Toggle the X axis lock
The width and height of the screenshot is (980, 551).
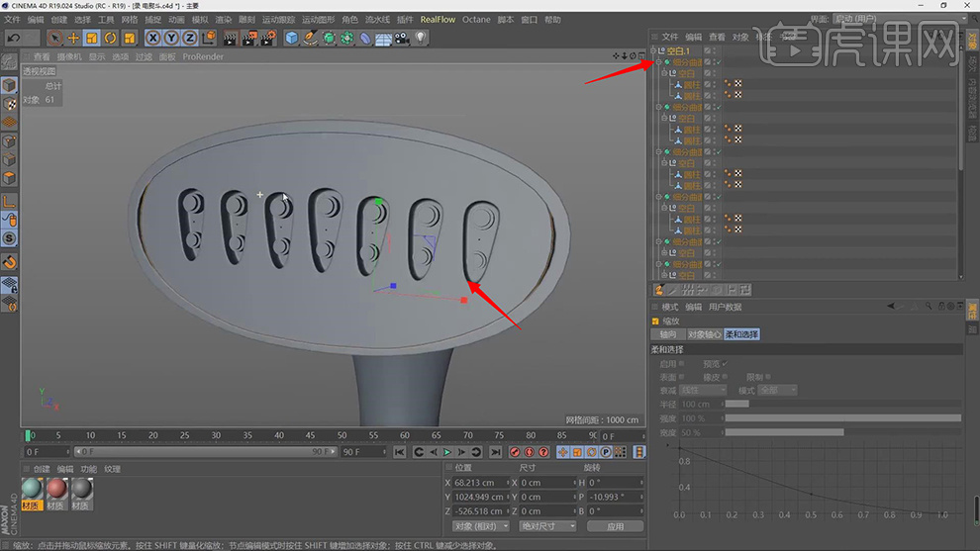click(153, 38)
